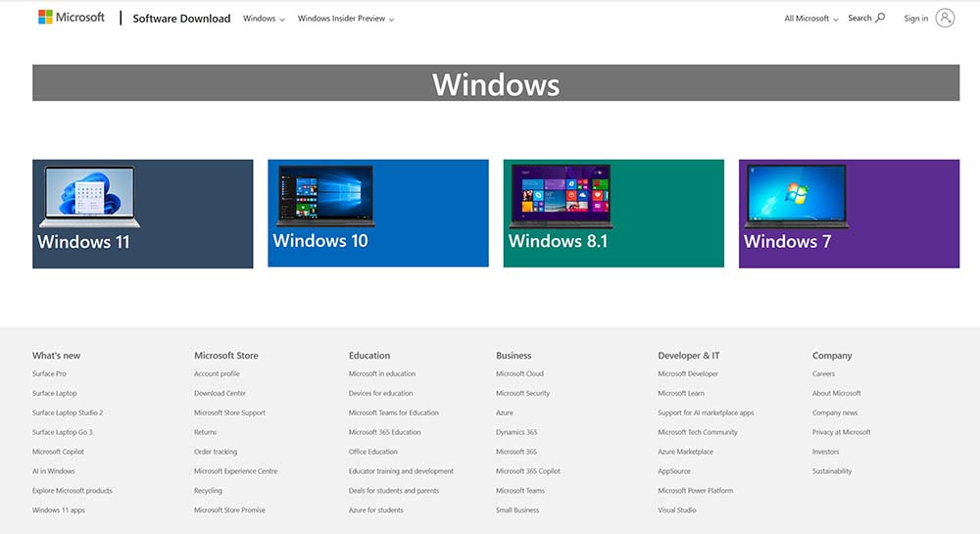Screen dimensions: 980x534
Task: Open Educator training and development link
Action: click(401, 471)
